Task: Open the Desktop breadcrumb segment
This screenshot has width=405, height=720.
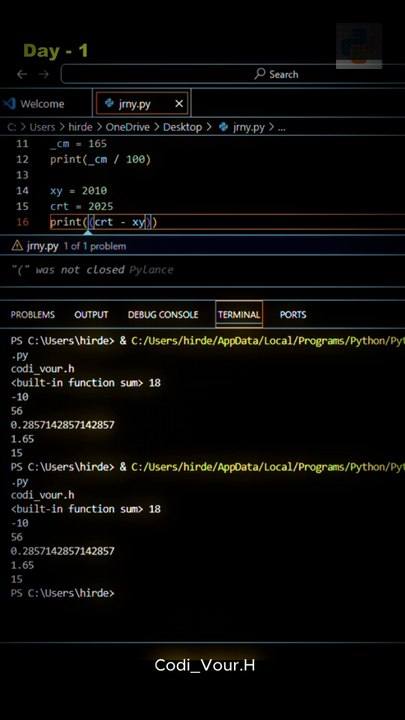Action: [182, 127]
